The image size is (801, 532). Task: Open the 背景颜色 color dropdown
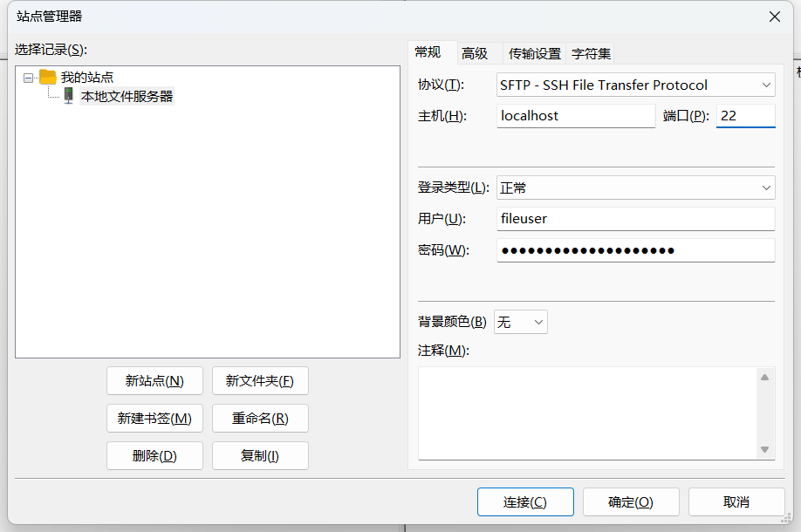tap(521, 322)
